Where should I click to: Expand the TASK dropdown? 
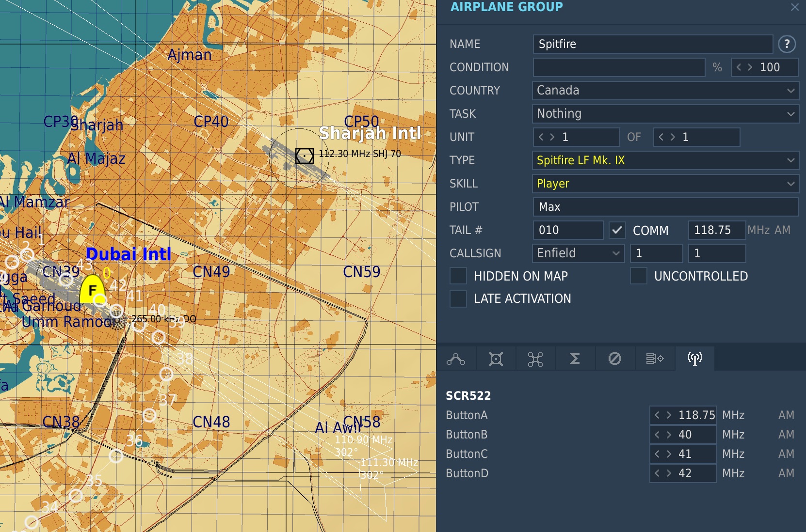coord(665,114)
